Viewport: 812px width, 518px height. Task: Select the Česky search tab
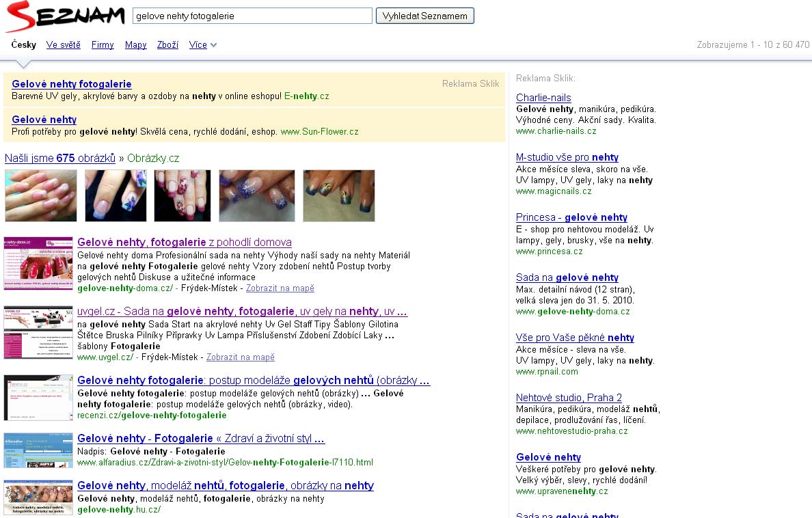tap(24, 44)
